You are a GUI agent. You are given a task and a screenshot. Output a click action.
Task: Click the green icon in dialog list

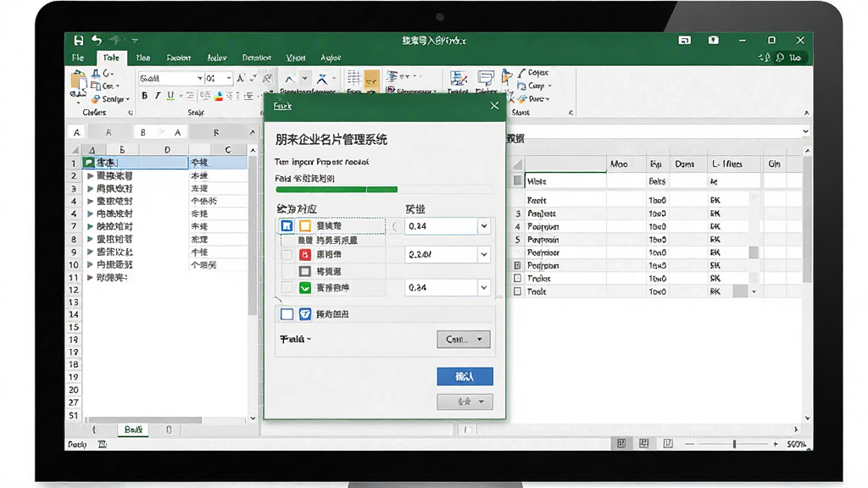click(305, 288)
